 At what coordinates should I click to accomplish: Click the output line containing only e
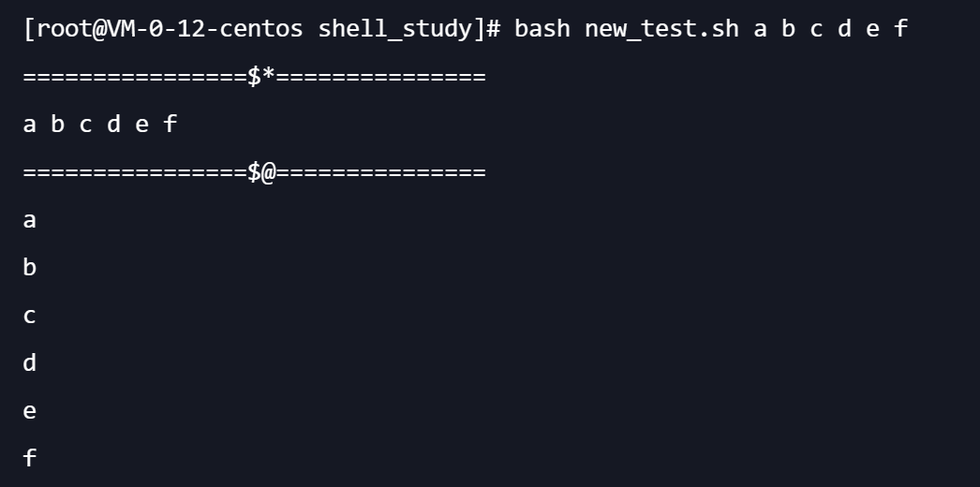[30, 411]
